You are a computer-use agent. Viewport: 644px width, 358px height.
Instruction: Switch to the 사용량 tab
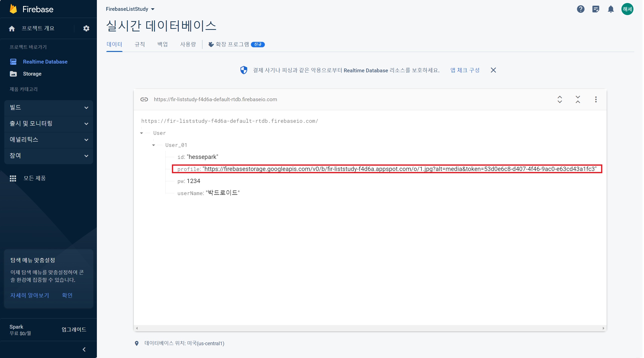tap(188, 44)
